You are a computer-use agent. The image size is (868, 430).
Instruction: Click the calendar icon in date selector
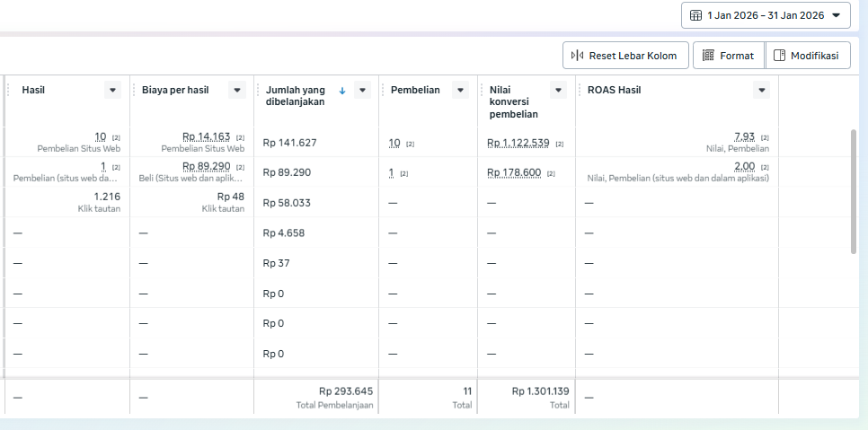pos(695,15)
